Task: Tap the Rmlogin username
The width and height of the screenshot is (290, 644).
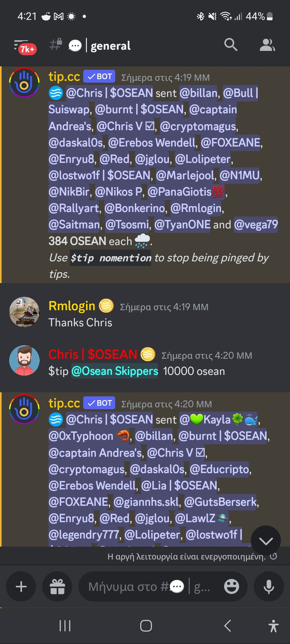Action: pyautogui.click(x=72, y=306)
